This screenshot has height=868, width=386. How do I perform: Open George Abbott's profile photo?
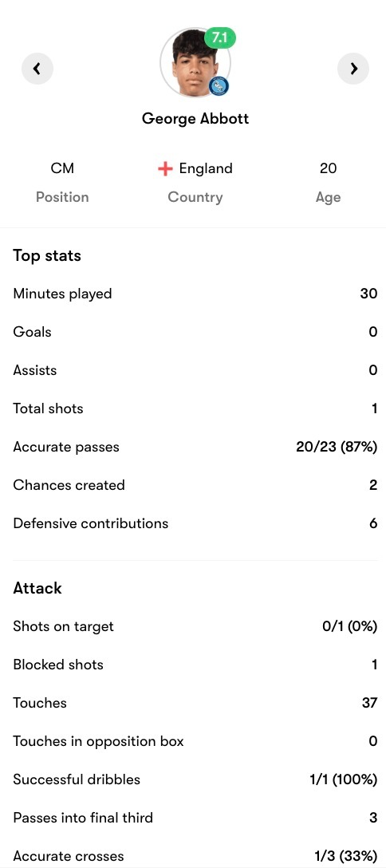coord(194,64)
